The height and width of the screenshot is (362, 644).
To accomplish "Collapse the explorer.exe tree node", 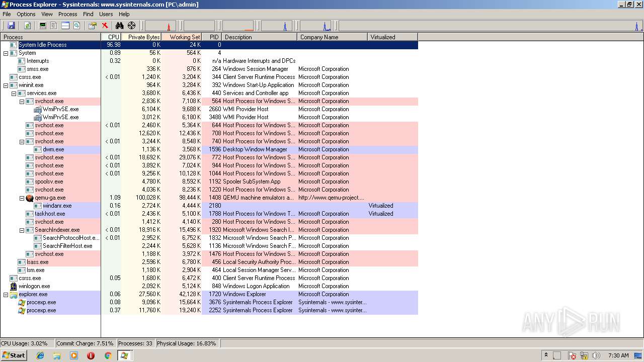I will click(x=6, y=294).
